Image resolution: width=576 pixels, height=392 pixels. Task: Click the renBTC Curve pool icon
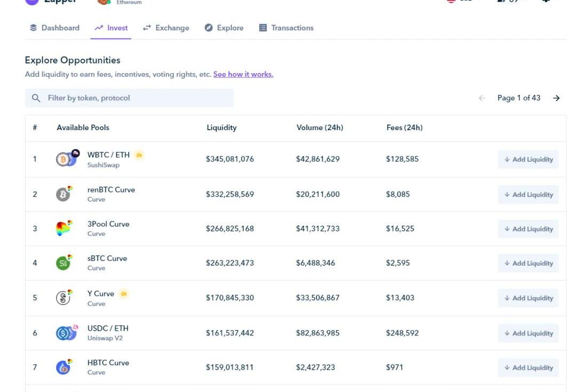tap(63, 194)
